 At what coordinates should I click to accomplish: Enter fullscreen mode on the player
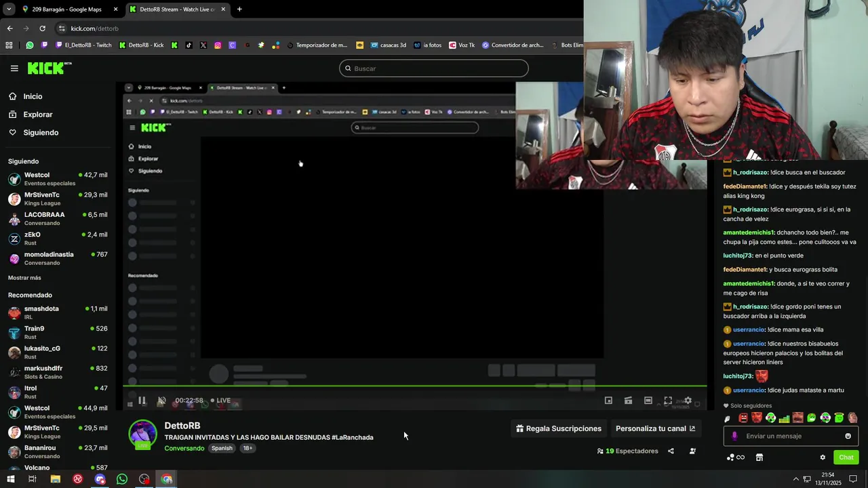tap(668, 401)
